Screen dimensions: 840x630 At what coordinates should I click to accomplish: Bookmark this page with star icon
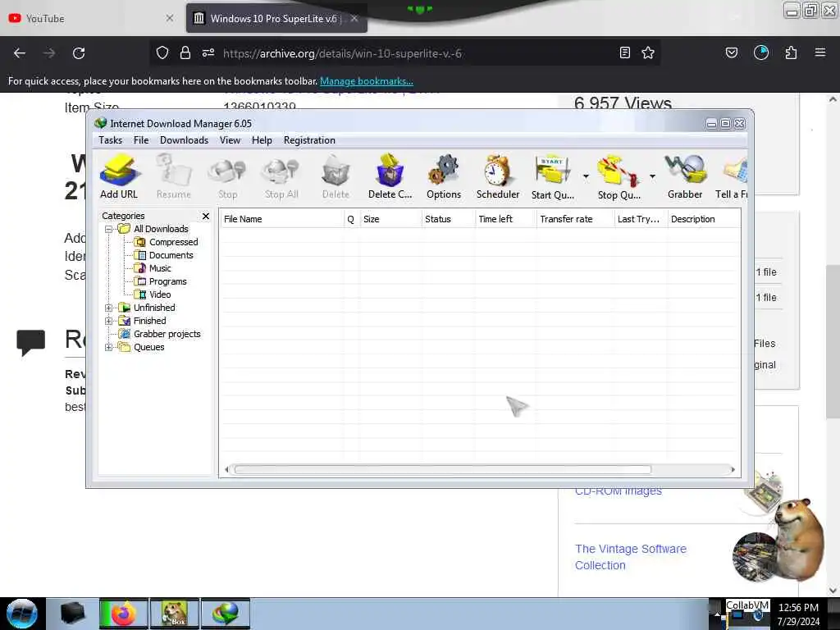(x=648, y=52)
